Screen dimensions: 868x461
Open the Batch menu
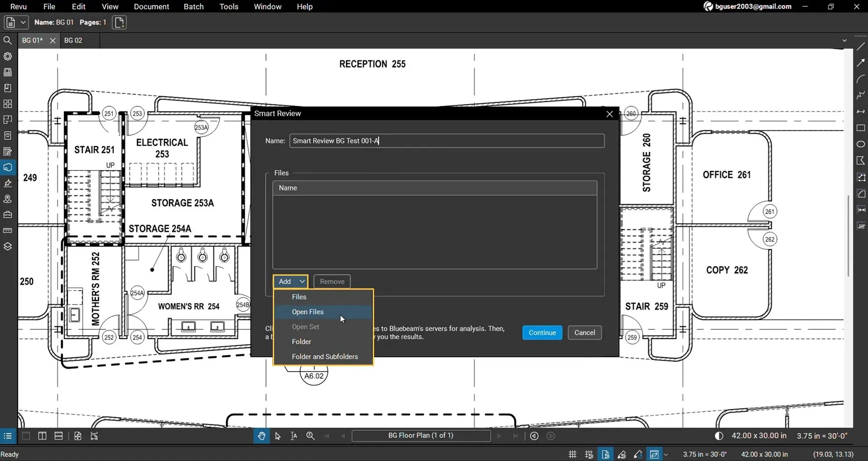point(194,6)
